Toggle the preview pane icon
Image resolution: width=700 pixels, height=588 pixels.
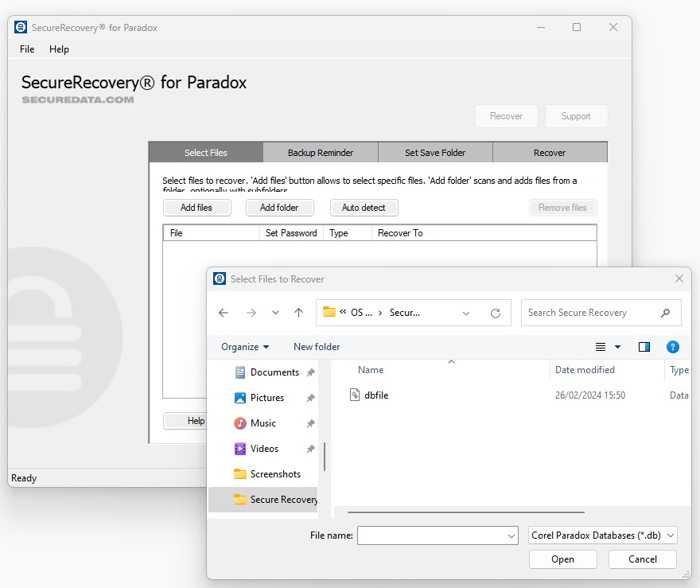[x=644, y=347]
